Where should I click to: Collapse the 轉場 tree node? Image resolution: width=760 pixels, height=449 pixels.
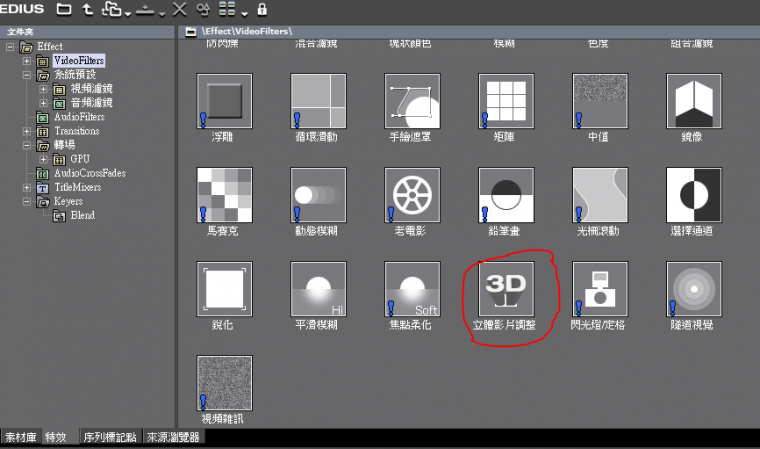[27, 145]
